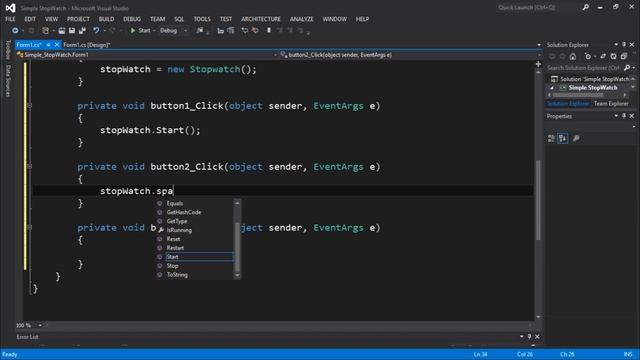Click the toggle bookmark toolbar icon
The height and width of the screenshot is (360, 640).
269,30
